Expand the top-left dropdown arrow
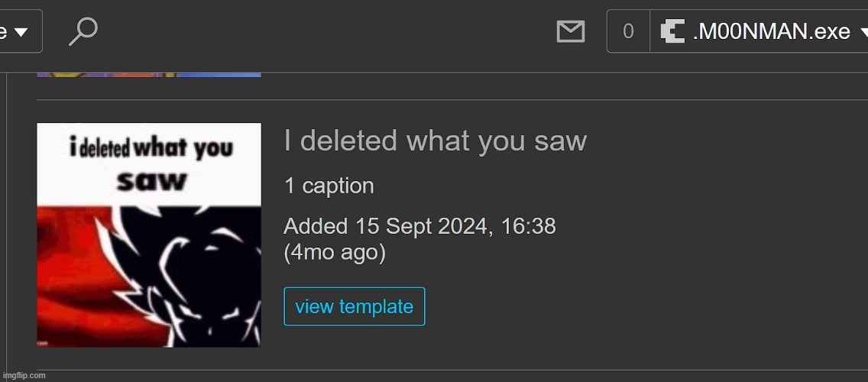This screenshot has width=868, height=382. (21, 32)
